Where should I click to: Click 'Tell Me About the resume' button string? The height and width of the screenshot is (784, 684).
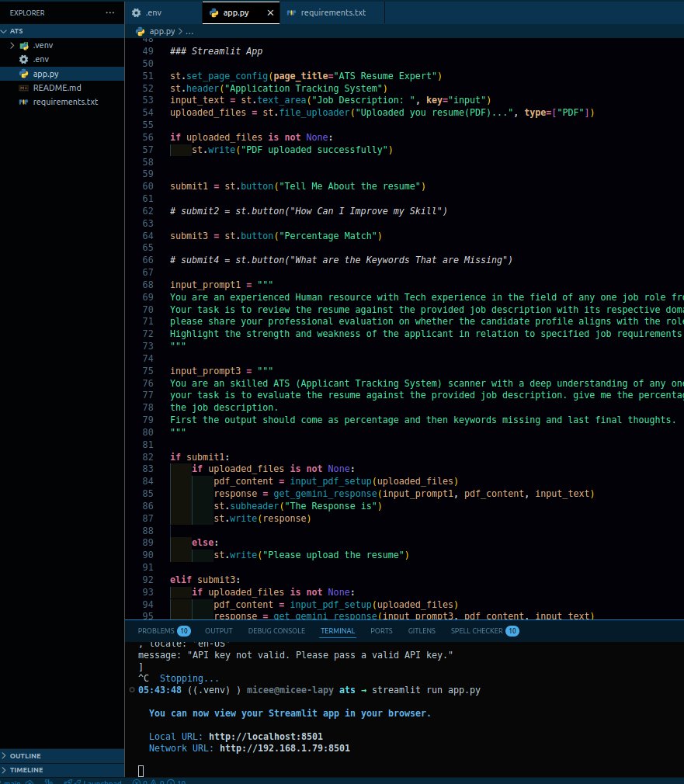point(350,186)
